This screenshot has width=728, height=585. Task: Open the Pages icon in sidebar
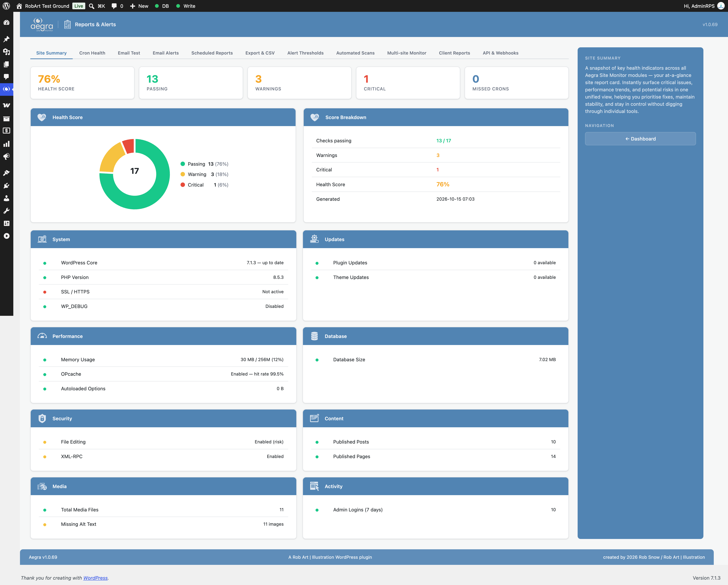6,64
